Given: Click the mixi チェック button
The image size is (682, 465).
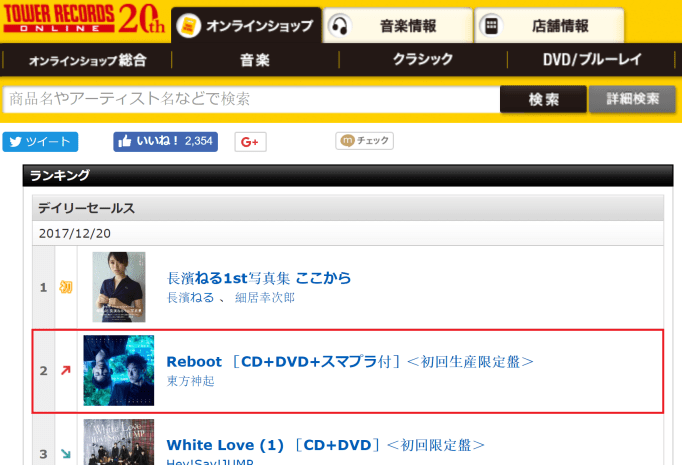Looking at the screenshot, I should click(364, 141).
